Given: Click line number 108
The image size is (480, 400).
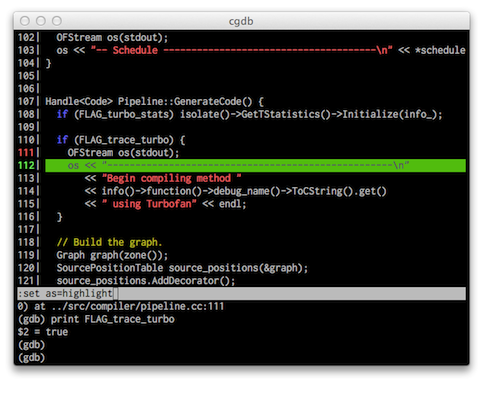Looking at the screenshot, I should pos(26,114).
